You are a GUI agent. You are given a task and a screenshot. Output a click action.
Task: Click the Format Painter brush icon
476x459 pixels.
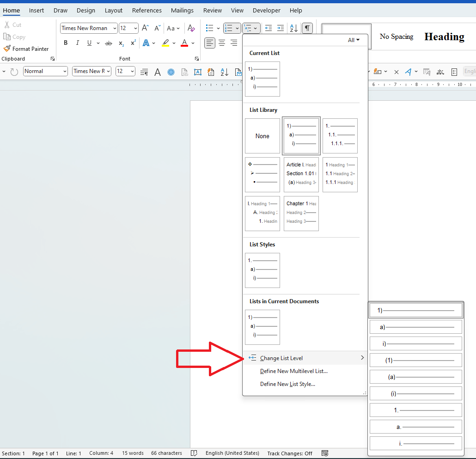point(6,49)
